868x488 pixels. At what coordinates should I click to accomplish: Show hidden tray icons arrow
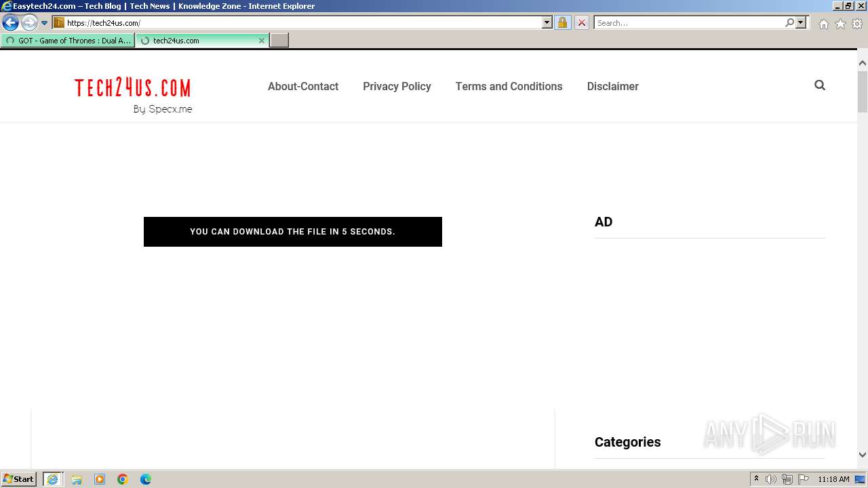point(756,479)
